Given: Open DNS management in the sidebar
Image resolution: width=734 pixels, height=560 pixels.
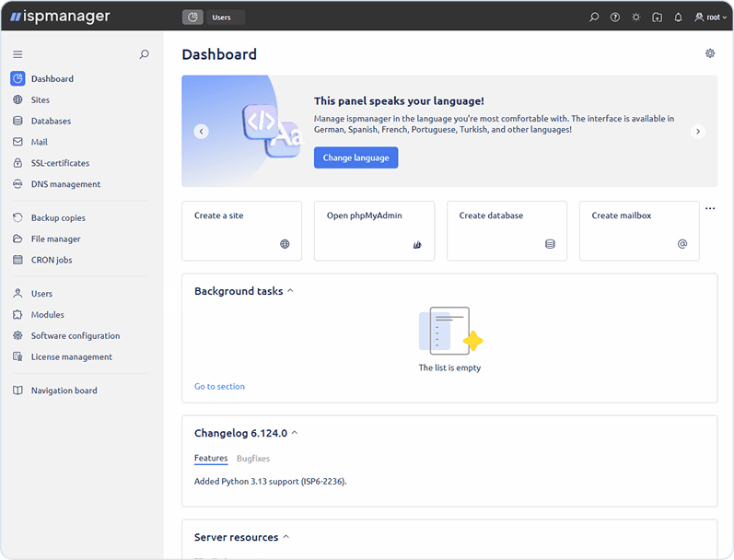Looking at the screenshot, I should pyautogui.click(x=65, y=184).
